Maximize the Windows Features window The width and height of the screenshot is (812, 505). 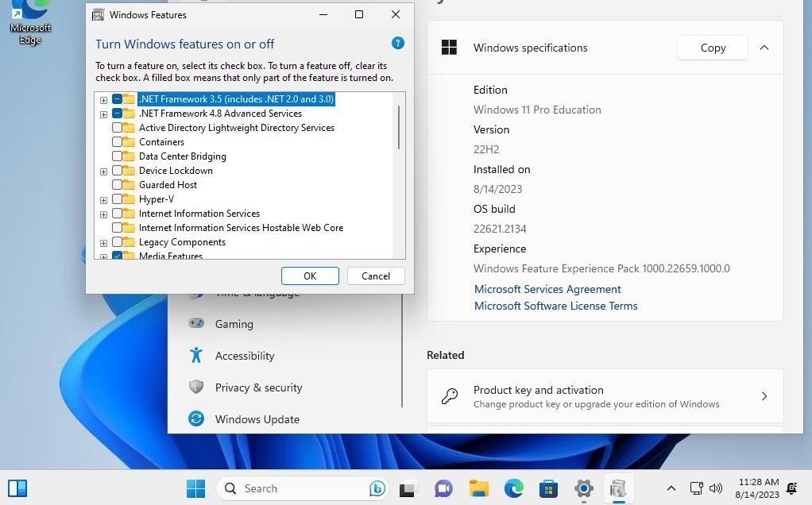359,14
